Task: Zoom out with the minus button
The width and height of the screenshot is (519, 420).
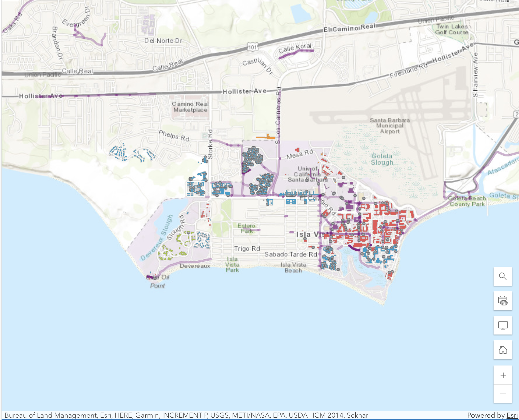Action: point(502,394)
